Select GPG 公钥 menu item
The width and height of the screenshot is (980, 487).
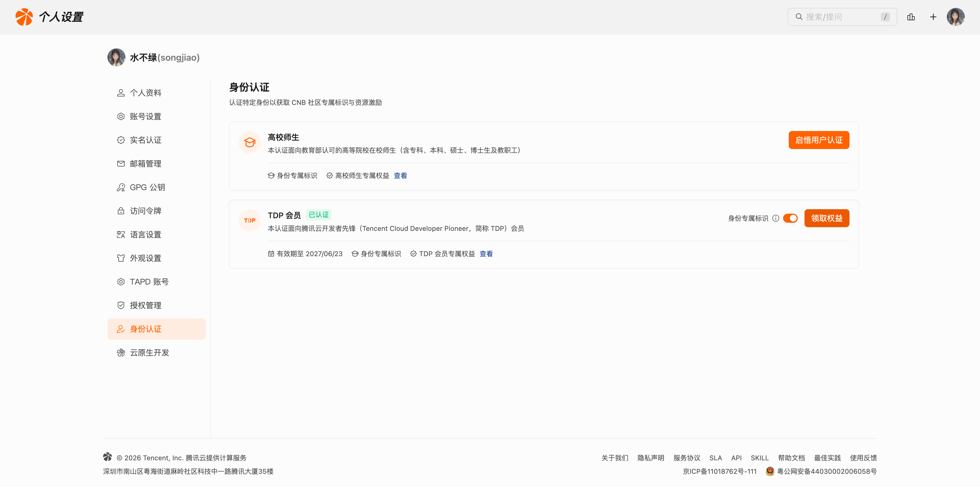click(157, 187)
